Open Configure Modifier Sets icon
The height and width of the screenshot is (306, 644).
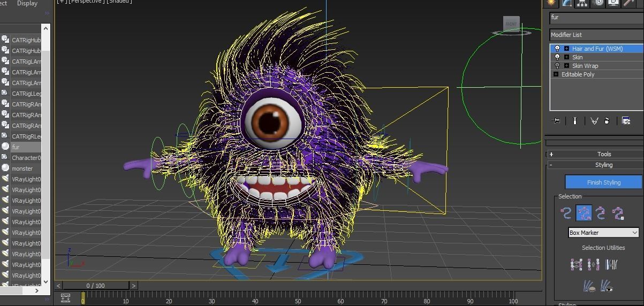626,121
